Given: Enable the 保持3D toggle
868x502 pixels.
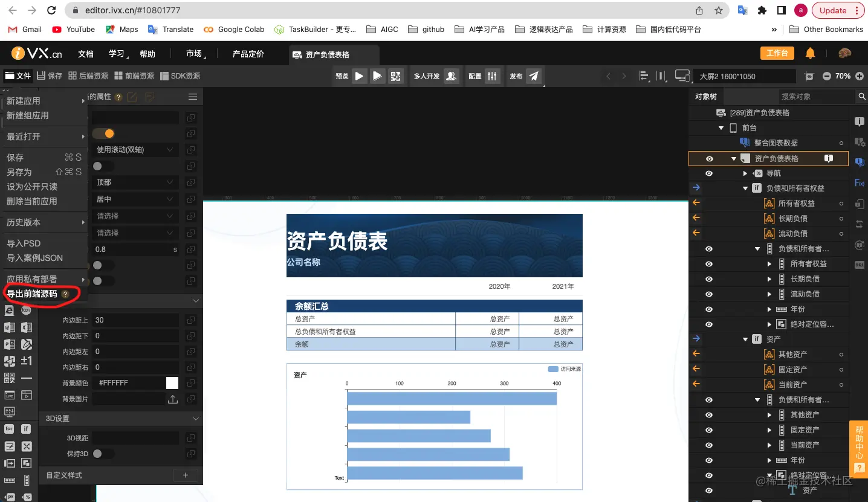Looking at the screenshot, I should coord(104,454).
